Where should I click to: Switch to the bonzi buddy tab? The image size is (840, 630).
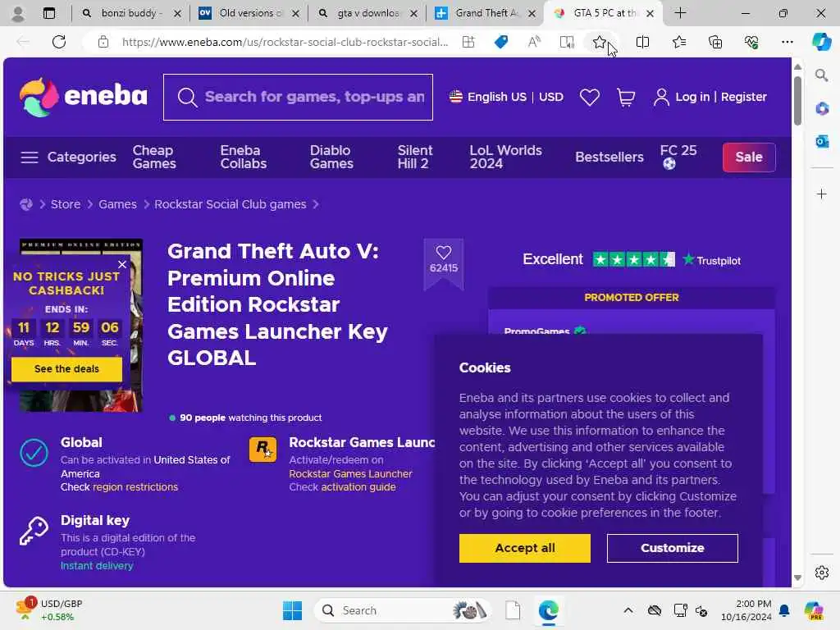(130, 13)
